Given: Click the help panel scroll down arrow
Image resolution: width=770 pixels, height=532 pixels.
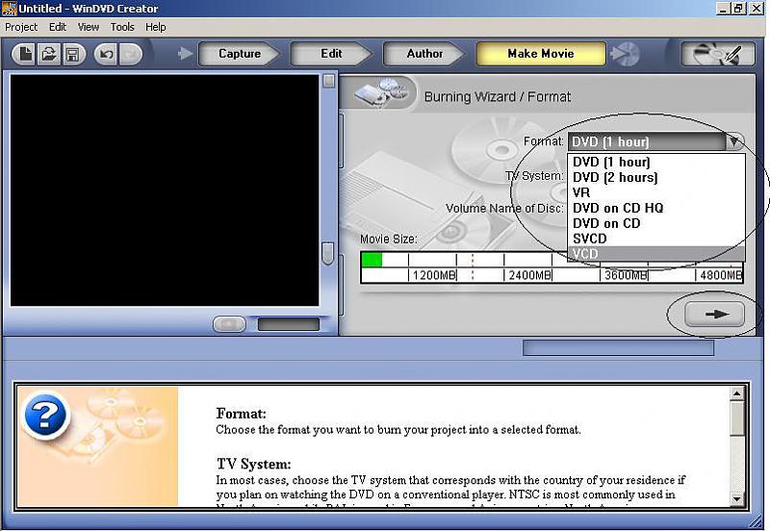Looking at the screenshot, I should coord(736,499).
